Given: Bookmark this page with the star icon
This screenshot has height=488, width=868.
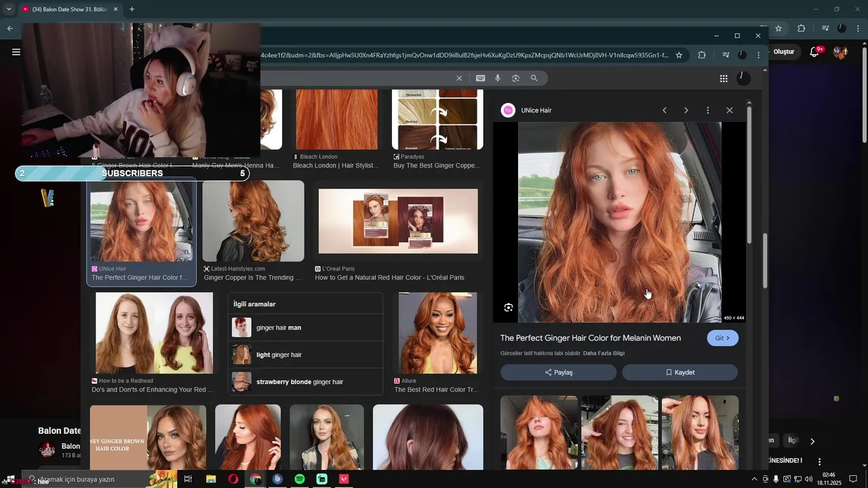Looking at the screenshot, I should coord(679,55).
